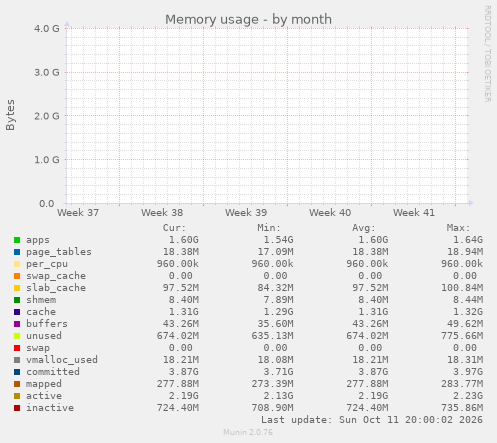497x443 pixels.
Task: Click the green apps legend swatch
Action: pos(17,240)
